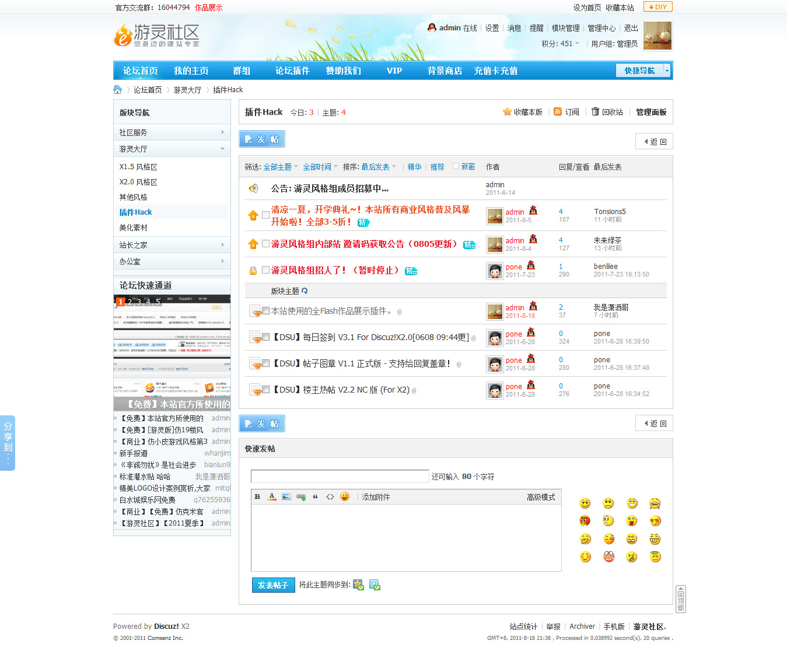787x672 pixels.
Task: Click the attachment paperclip on 帖子图章 V1.1 thread
Action: [459, 364]
